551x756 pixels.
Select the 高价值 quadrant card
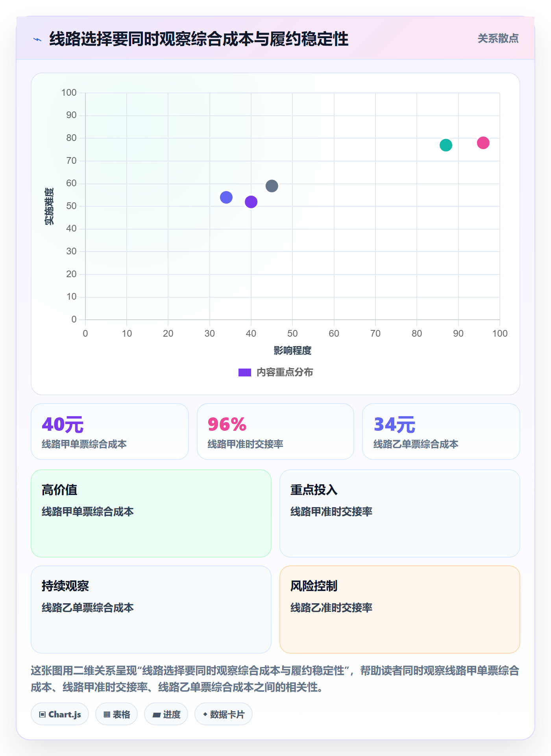click(151, 513)
